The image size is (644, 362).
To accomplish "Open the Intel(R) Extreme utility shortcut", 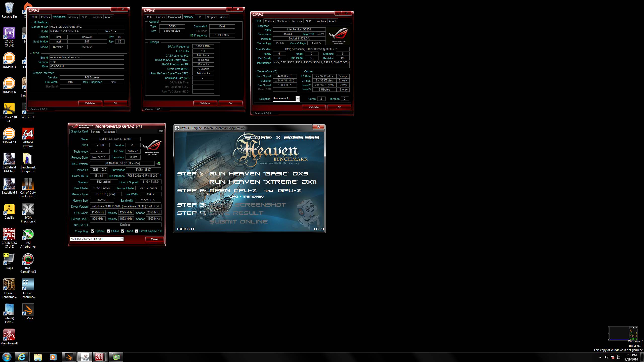I will click(9, 313).
